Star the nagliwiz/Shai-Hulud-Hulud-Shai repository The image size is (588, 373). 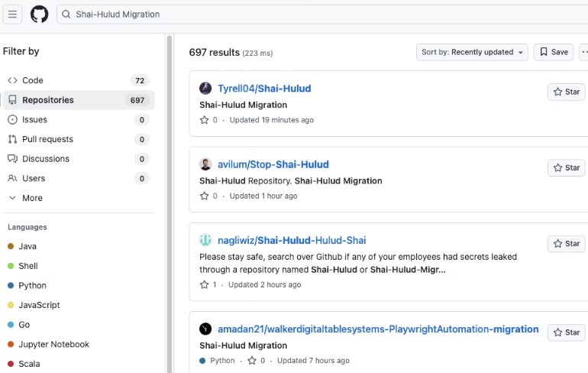pyautogui.click(x=567, y=244)
